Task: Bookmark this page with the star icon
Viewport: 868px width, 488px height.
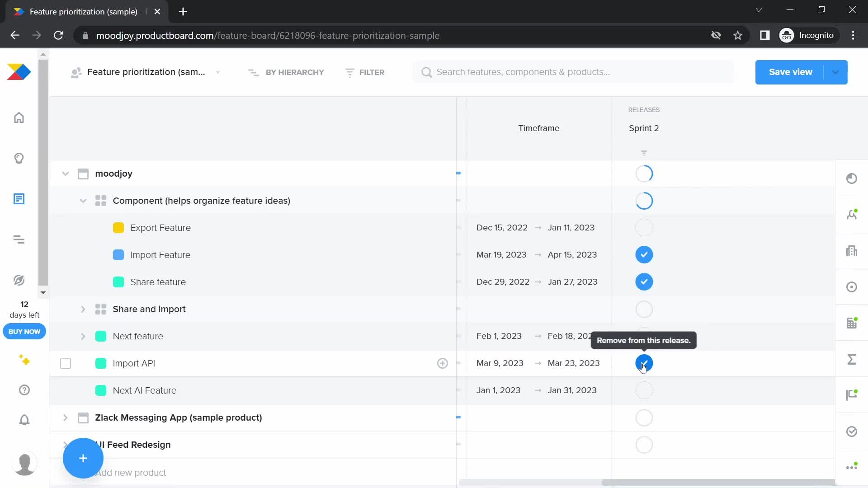Action: pos(738,35)
